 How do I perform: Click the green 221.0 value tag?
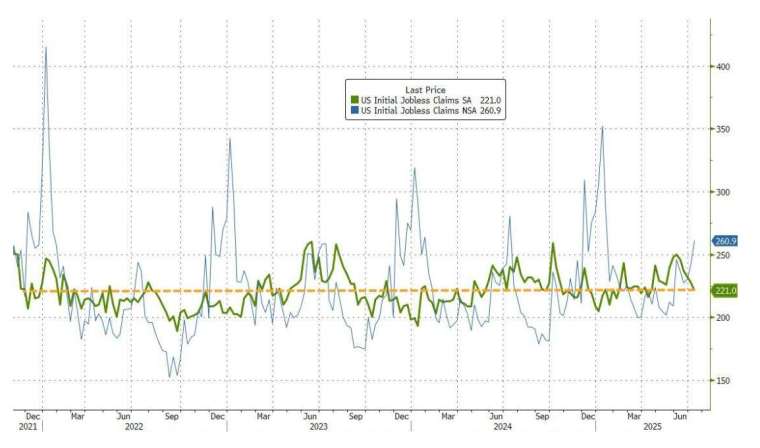click(x=726, y=291)
